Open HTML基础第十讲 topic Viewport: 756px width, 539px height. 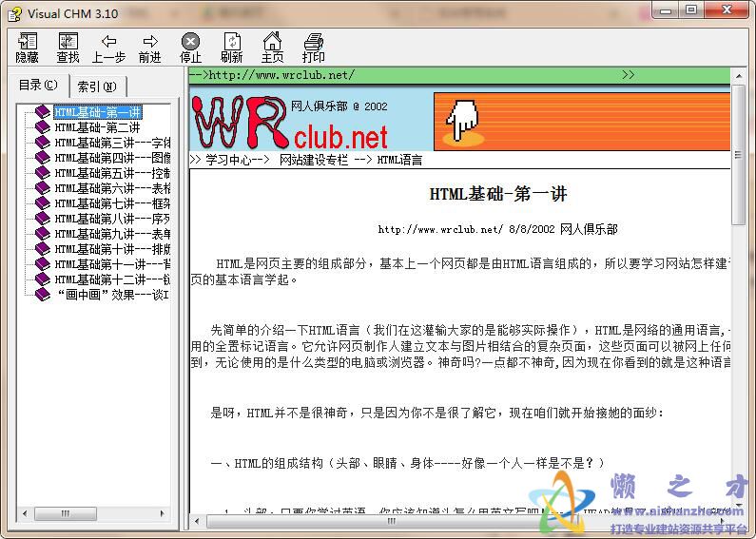(x=112, y=249)
